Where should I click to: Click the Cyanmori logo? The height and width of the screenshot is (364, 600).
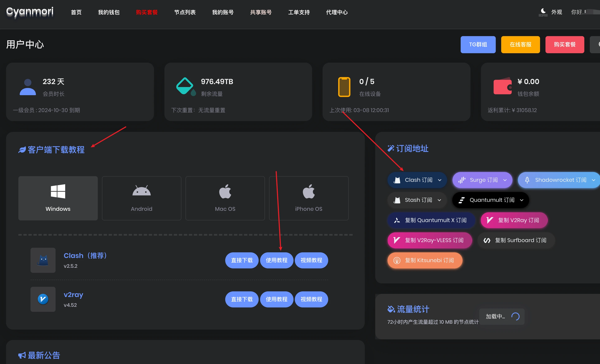pos(30,12)
